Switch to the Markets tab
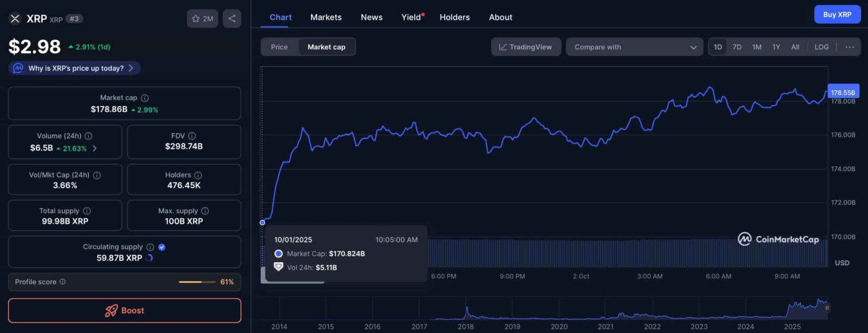 point(325,17)
